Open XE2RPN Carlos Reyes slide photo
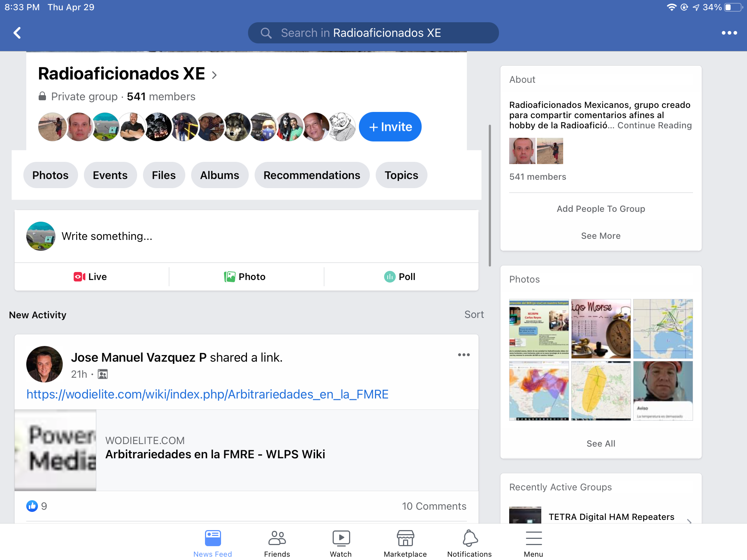 (x=539, y=329)
